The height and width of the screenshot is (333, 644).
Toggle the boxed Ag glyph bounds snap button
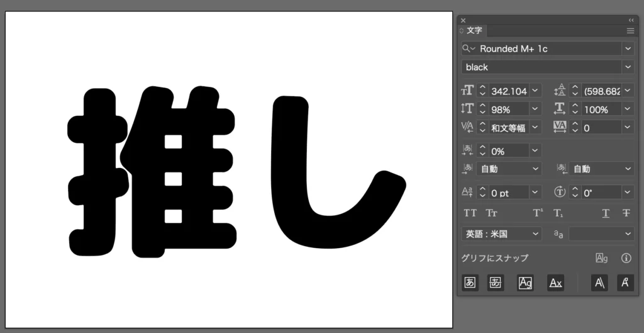tap(525, 283)
